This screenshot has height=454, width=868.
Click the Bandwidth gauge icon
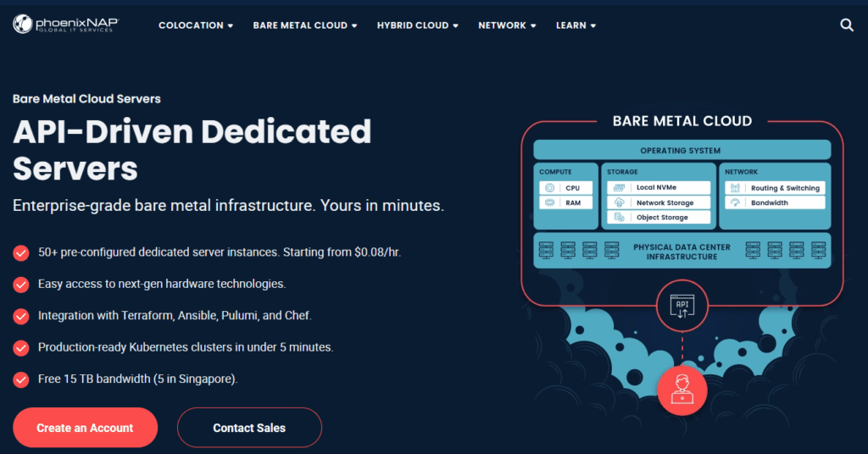[735, 202]
